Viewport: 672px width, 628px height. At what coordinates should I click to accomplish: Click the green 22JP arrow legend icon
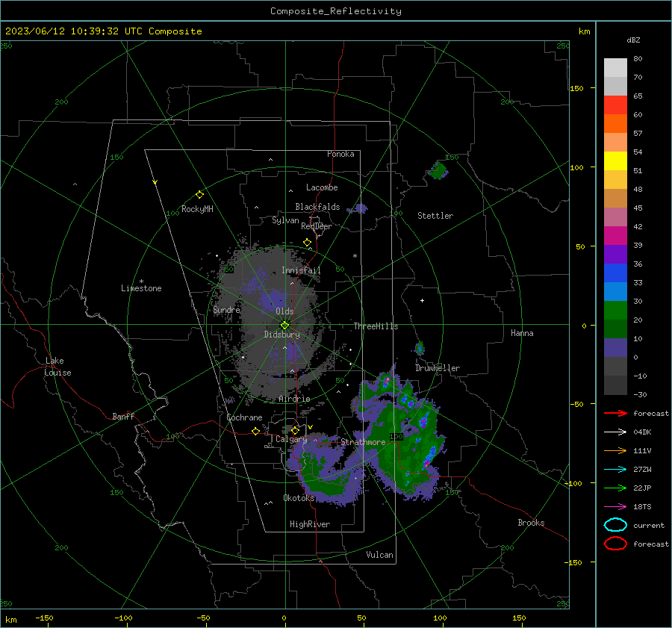[615, 488]
